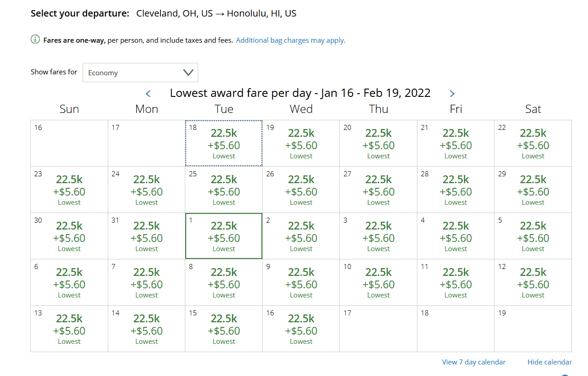588x376 pixels.
Task: Select February 4 fare cell
Action: (456, 236)
